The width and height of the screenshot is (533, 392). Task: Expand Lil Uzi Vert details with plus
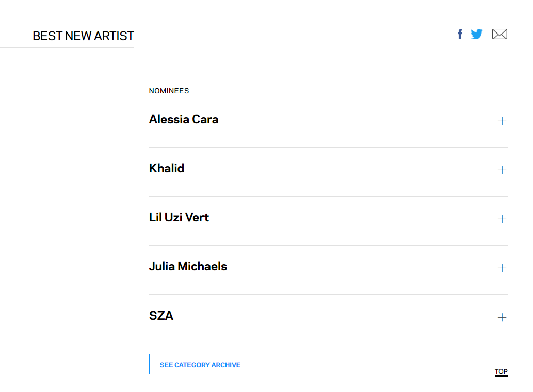click(502, 219)
